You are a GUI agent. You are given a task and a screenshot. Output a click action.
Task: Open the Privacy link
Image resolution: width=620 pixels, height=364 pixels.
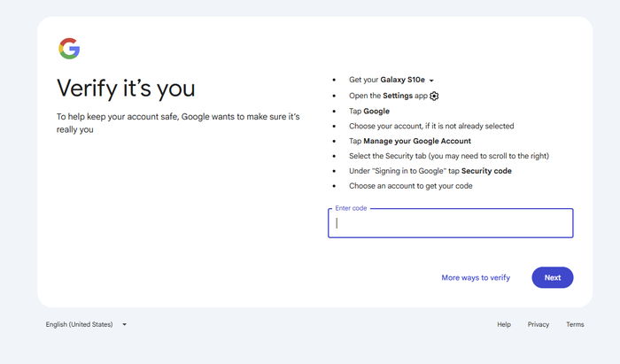(539, 324)
